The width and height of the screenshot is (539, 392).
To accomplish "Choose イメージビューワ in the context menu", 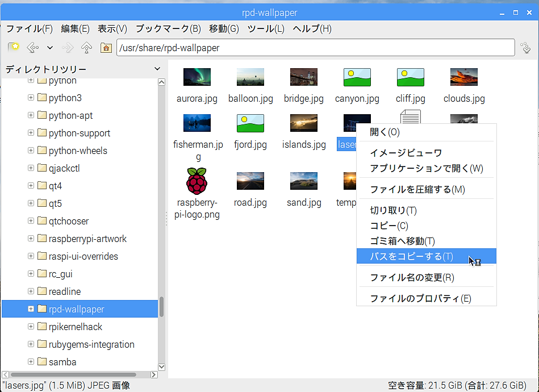I will click(x=426, y=153).
